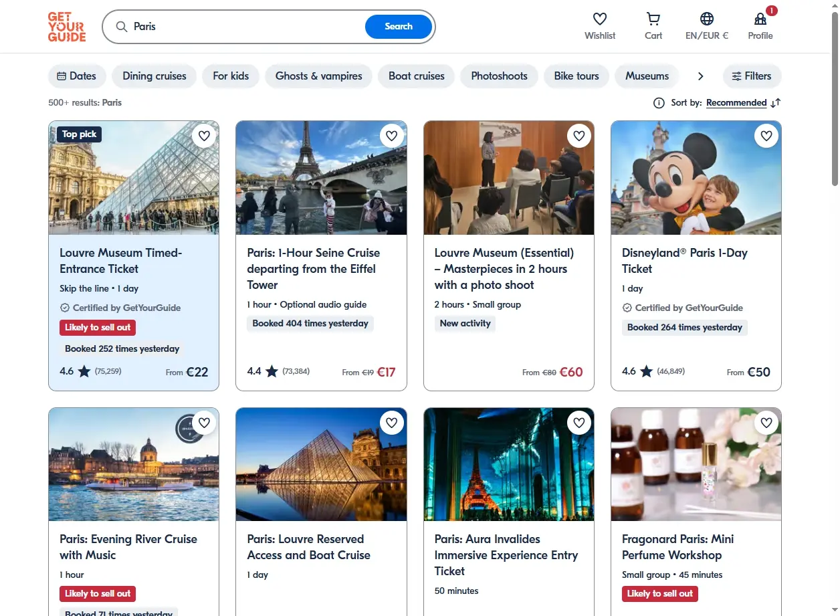Open Louvre Museum Timed-Entrance Ticket title
This screenshot has height=616, width=840.
[121, 261]
